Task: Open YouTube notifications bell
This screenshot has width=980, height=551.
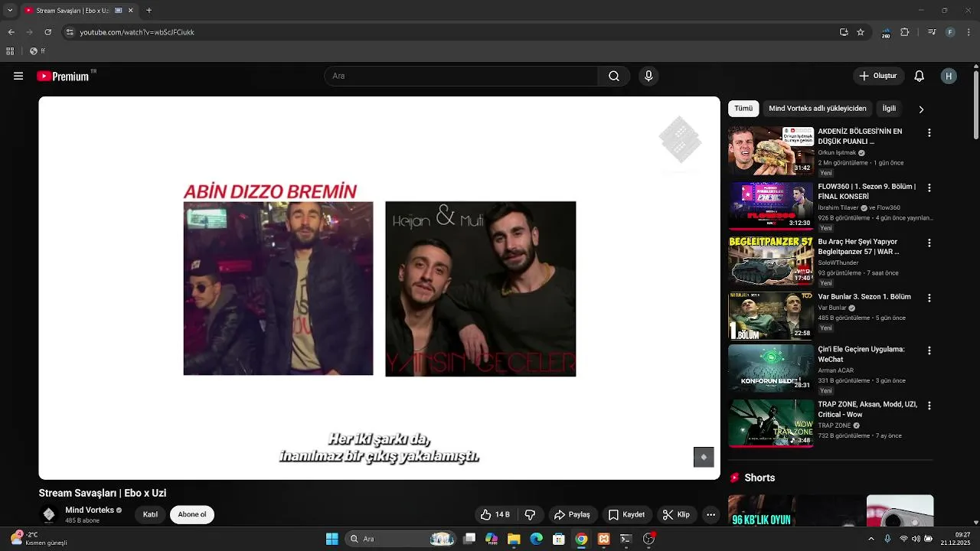Action: (920, 76)
